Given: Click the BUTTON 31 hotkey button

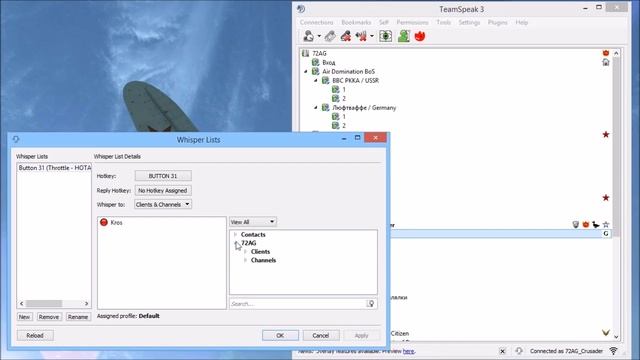Looking at the screenshot, I should 163,176.
